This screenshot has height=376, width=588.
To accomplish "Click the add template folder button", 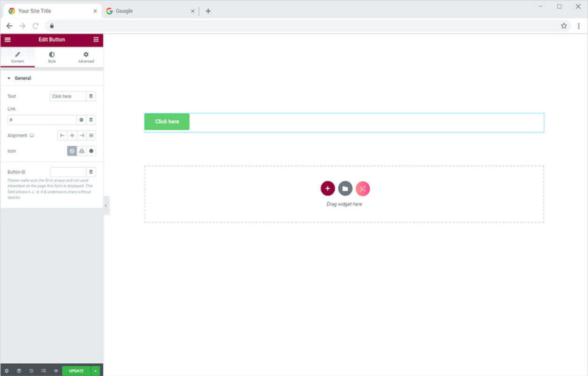I will pyautogui.click(x=345, y=188).
